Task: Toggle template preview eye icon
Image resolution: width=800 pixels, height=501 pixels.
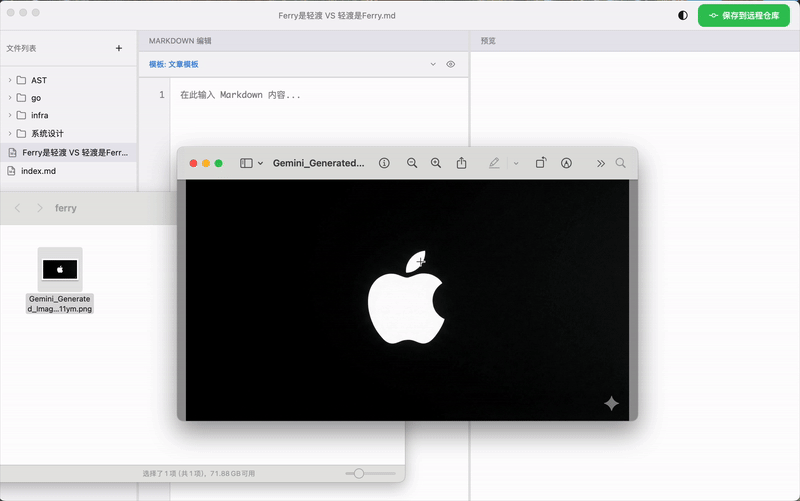Action: (x=451, y=64)
